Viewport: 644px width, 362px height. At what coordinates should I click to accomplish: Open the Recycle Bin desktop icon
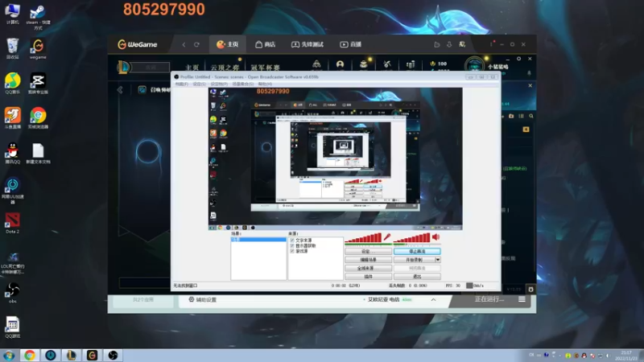click(x=13, y=48)
